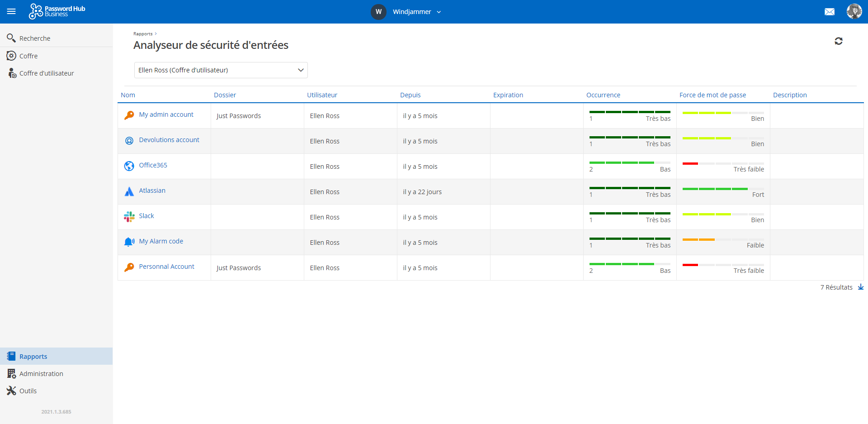
Task: Open the hamburger menu icon
Action: [11, 11]
